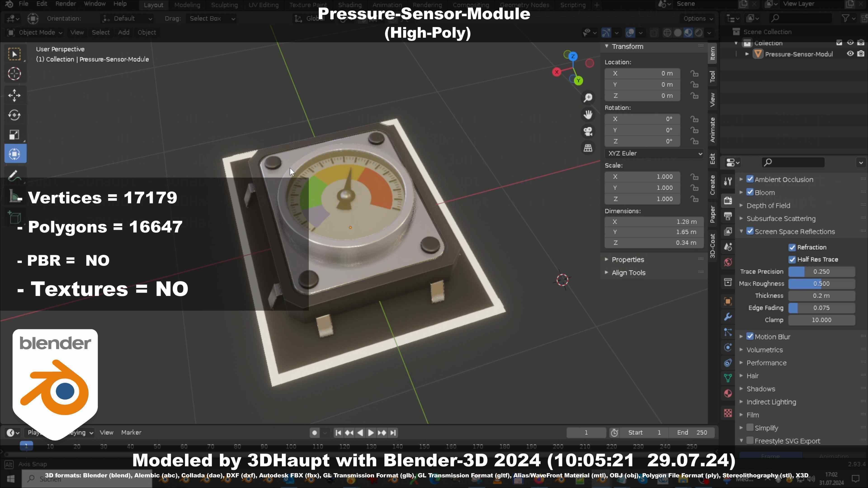Open the File menu

(x=23, y=4)
